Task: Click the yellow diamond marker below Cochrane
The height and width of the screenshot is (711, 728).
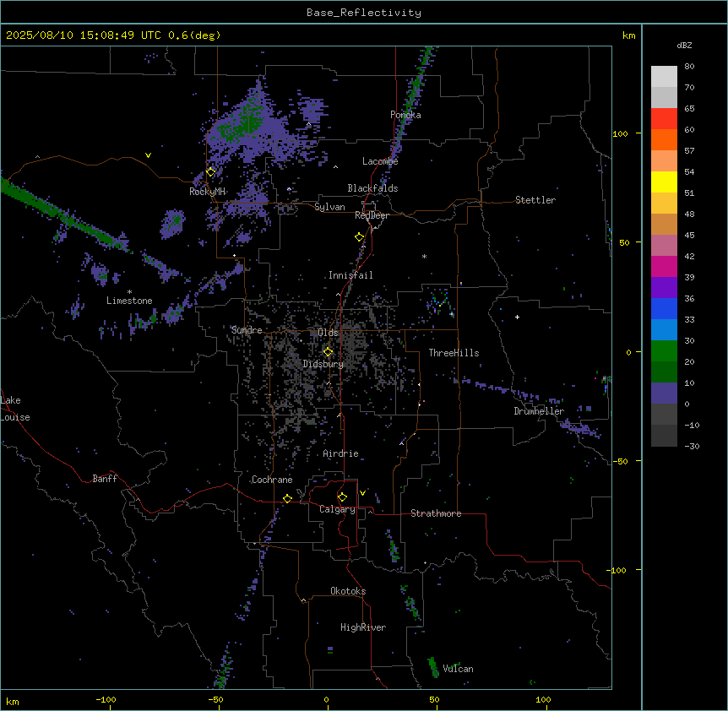Action: pos(287,498)
